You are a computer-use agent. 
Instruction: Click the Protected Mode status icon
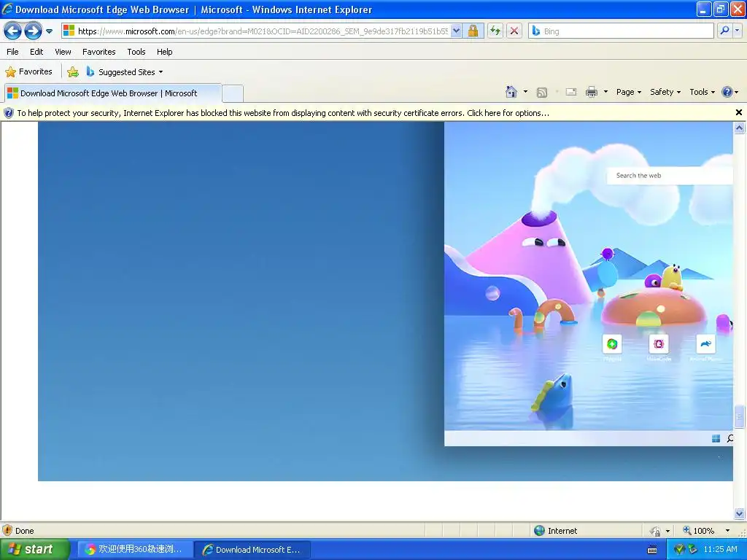coord(656,531)
